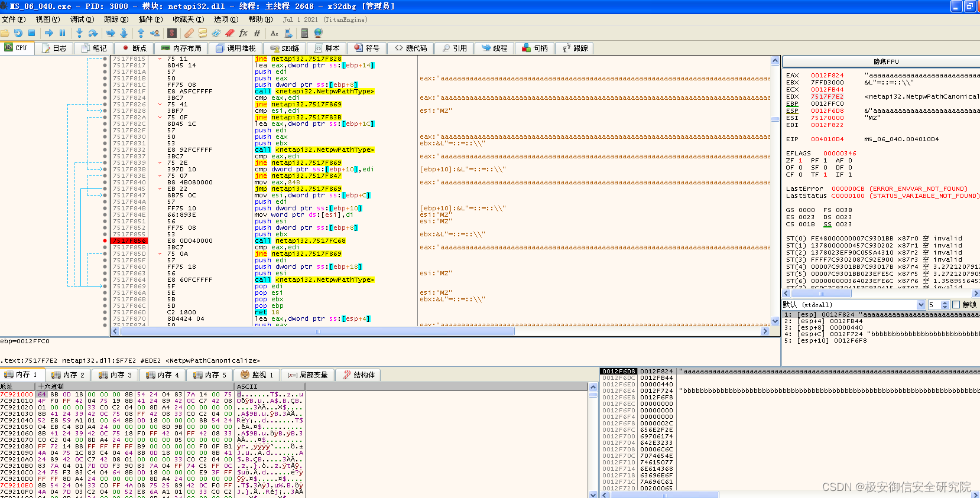This screenshot has width=980, height=498.
Task: Click the EAX register value 0012F824
Action: [828, 76]
